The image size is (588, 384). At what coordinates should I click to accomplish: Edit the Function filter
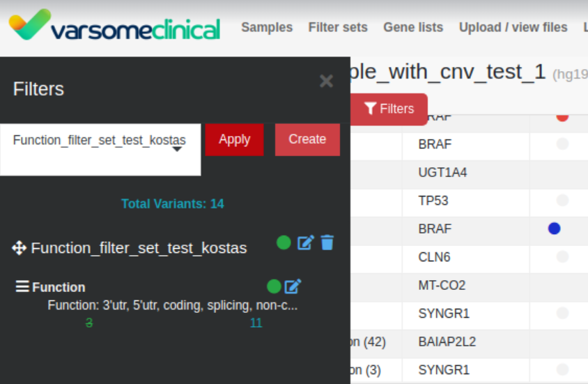(293, 286)
